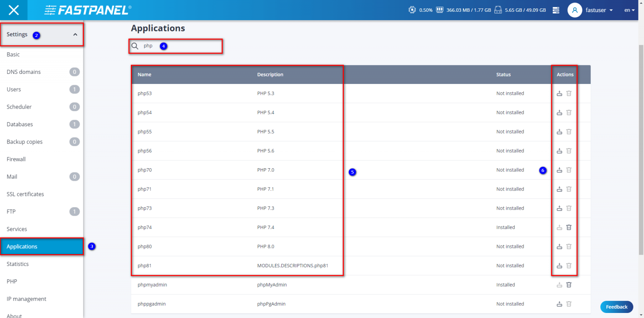
Task: Go to IP management in sidebar
Action: 42,299
